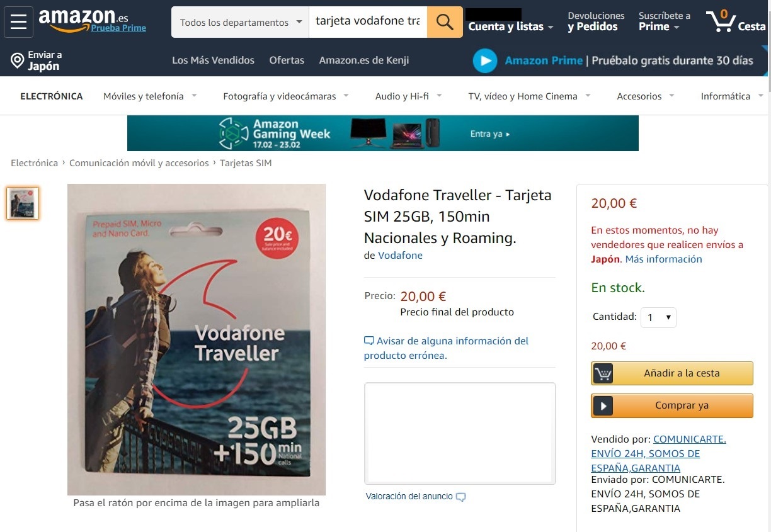This screenshot has width=771, height=532.
Task: Play the Amazon Prime video icon
Action: (x=485, y=60)
